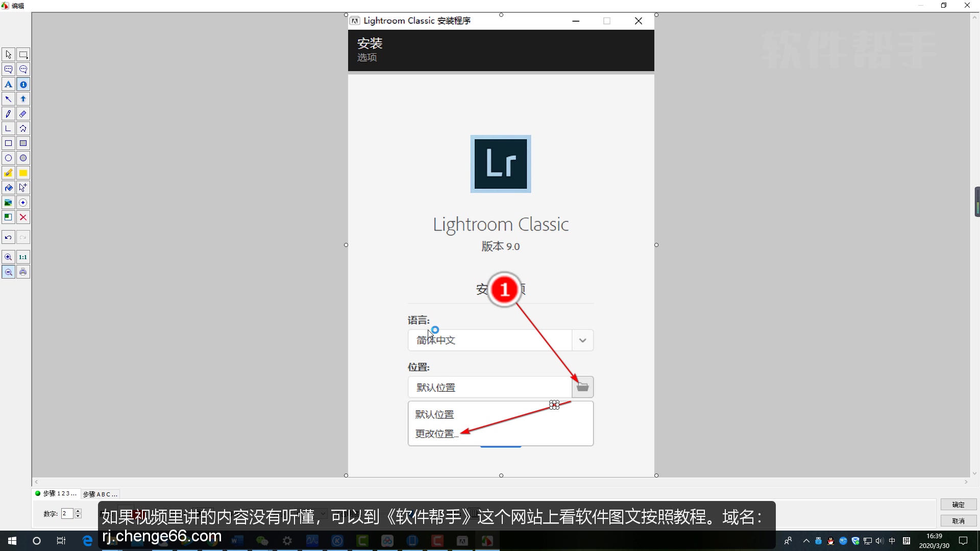This screenshot has width=980, height=551.
Task: Select the text annotation tool
Action: 8,84
